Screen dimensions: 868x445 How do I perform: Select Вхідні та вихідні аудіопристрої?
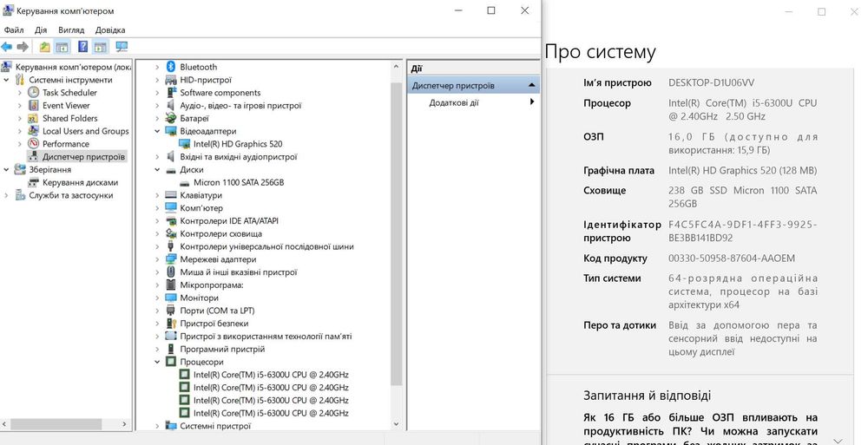(239, 157)
